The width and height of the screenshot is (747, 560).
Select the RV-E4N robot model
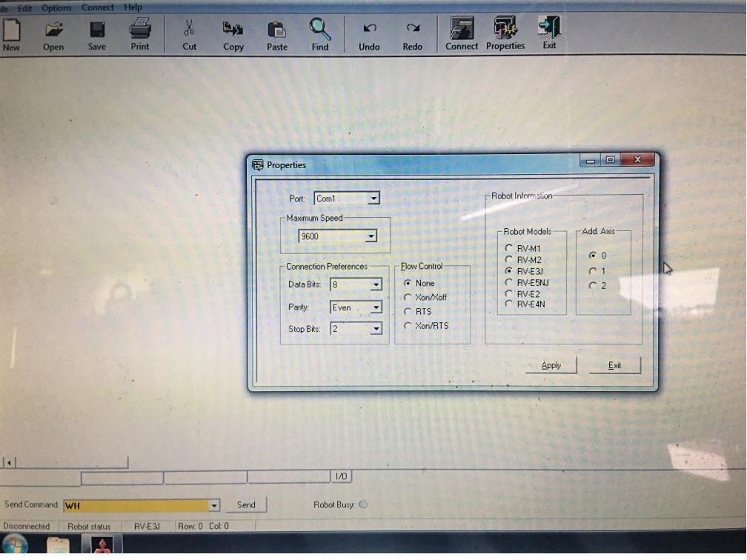click(509, 304)
